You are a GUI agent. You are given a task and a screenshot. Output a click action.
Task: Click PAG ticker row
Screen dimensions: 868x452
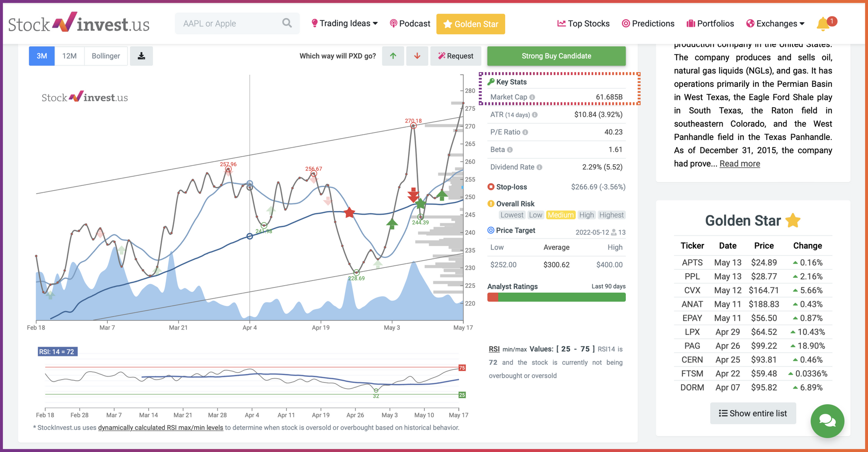click(753, 346)
